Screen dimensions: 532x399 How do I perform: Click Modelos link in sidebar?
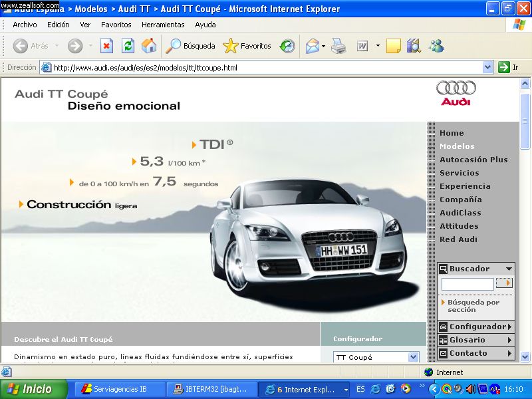click(457, 146)
